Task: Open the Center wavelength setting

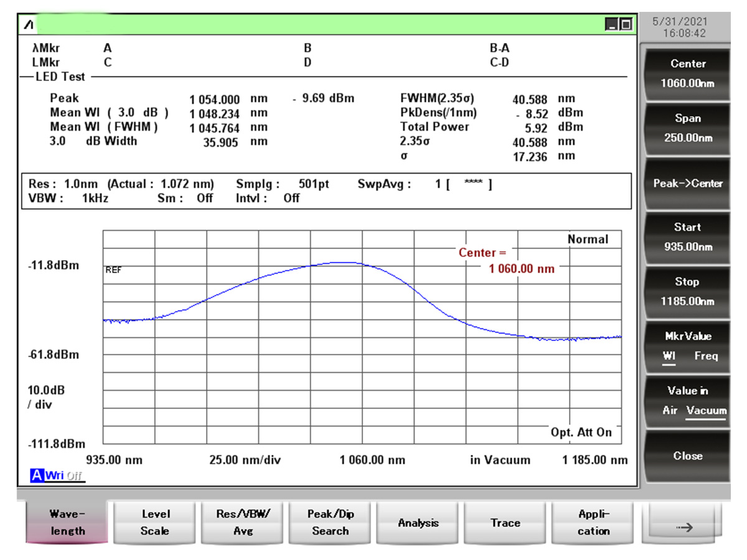Action: point(688,73)
